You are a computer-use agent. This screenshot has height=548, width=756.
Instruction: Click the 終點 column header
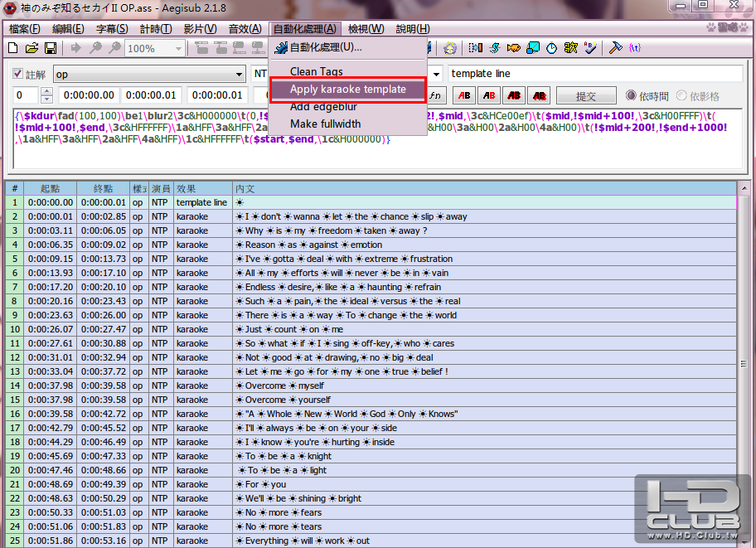pos(103,189)
